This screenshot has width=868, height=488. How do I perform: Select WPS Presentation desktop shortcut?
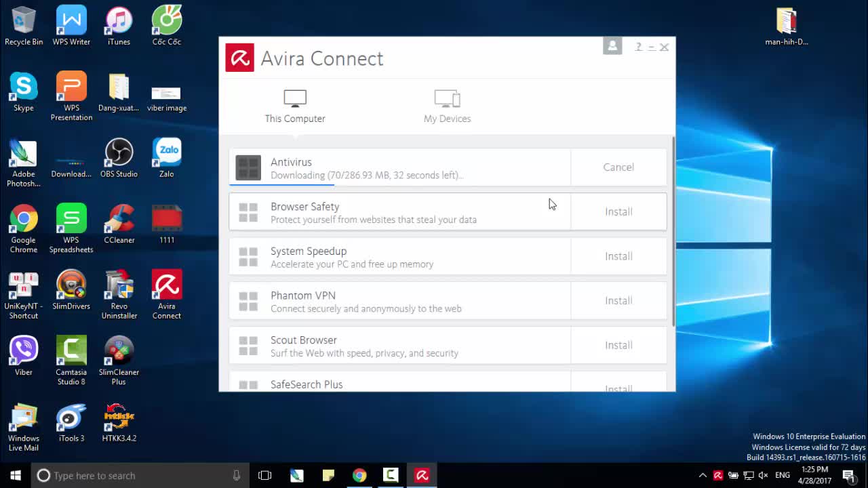[71, 96]
